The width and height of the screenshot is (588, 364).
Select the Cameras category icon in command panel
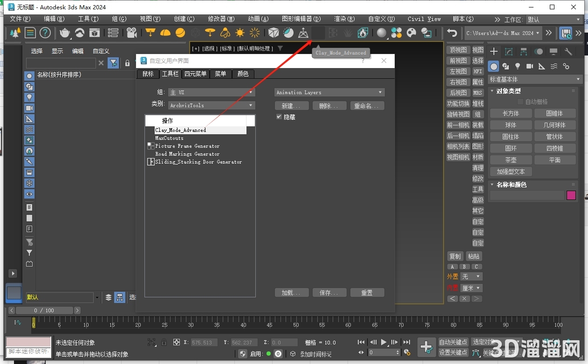(530, 66)
